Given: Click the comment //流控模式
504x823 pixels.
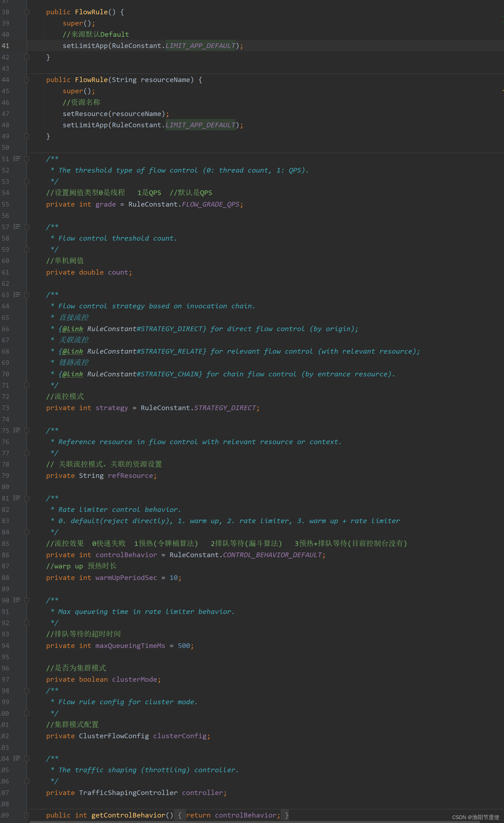Looking at the screenshot, I should click(x=65, y=396).
